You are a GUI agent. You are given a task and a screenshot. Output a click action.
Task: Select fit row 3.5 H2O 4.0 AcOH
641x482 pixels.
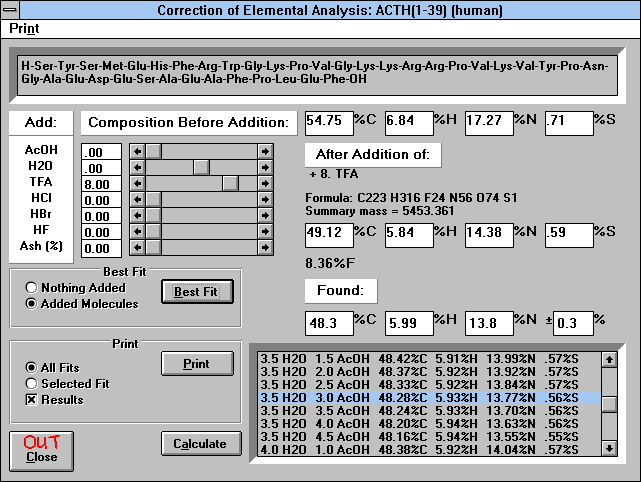tap(429, 424)
